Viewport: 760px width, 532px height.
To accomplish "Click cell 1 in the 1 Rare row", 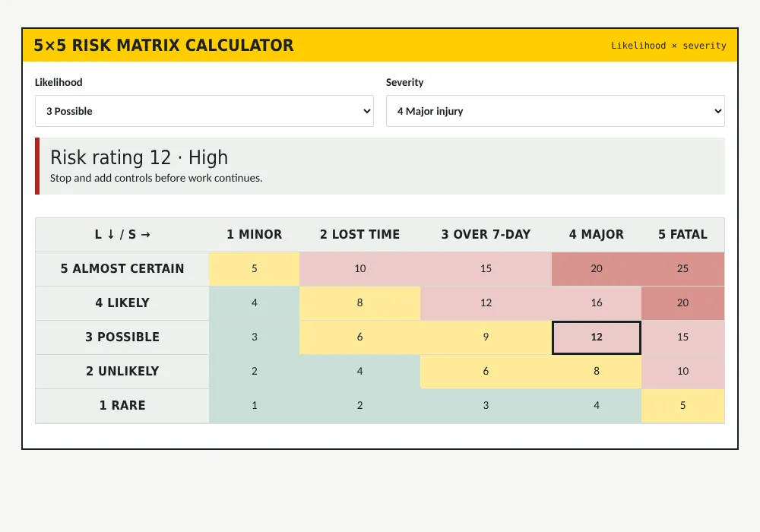I will click(254, 406).
